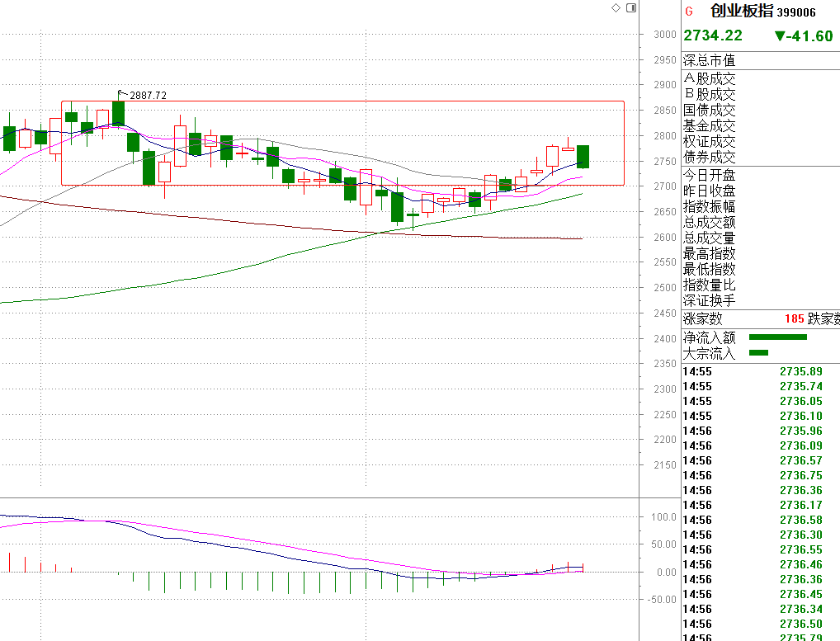The height and width of the screenshot is (641, 840).
Task: Click the 最低指数 label
Action: [710, 269]
